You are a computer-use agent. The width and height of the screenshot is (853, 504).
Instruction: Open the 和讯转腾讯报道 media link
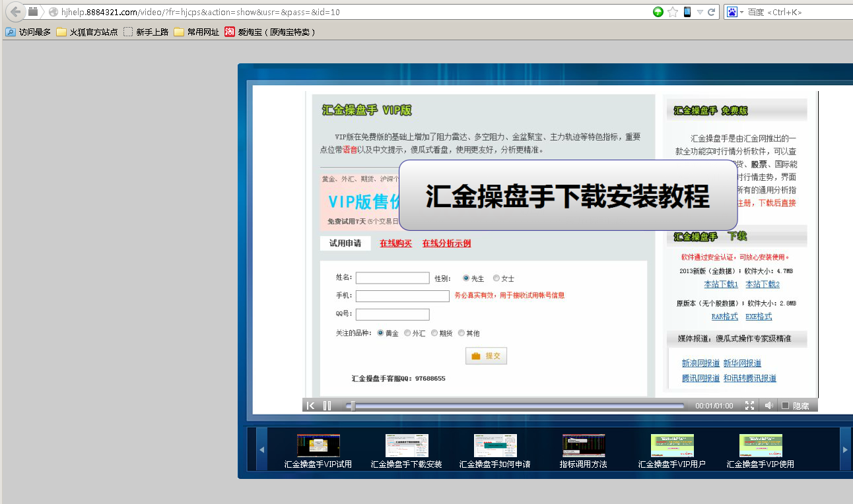pyautogui.click(x=749, y=379)
